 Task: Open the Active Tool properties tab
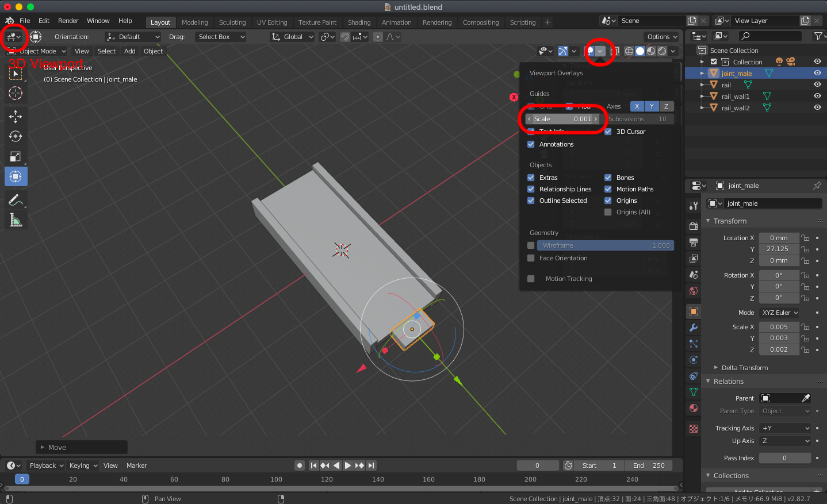[x=694, y=206]
